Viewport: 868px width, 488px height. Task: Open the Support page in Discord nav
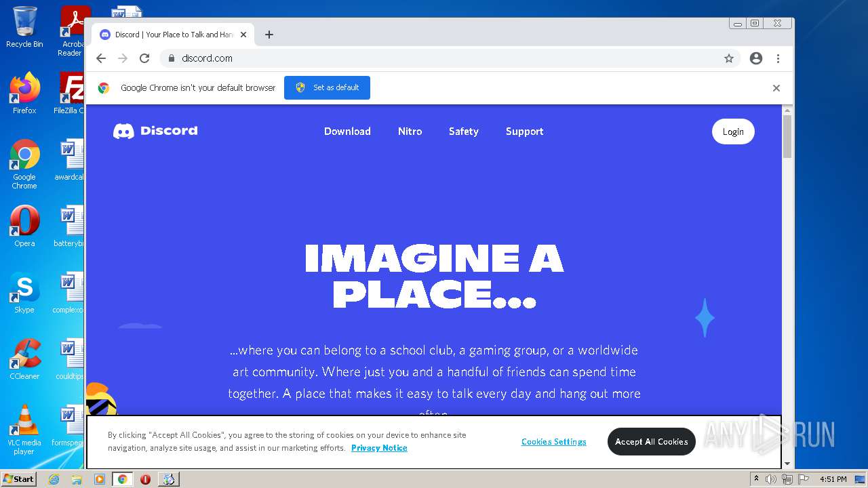click(x=524, y=131)
